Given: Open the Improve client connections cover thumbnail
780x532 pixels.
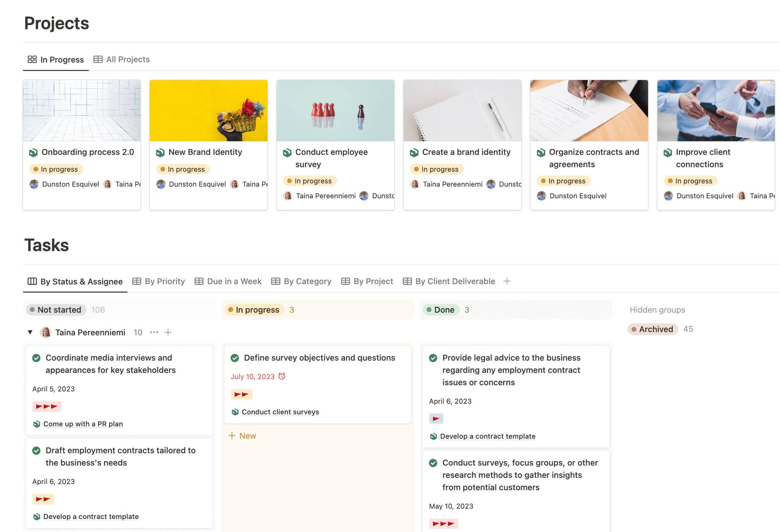Looking at the screenshot, I should (716, 111).
